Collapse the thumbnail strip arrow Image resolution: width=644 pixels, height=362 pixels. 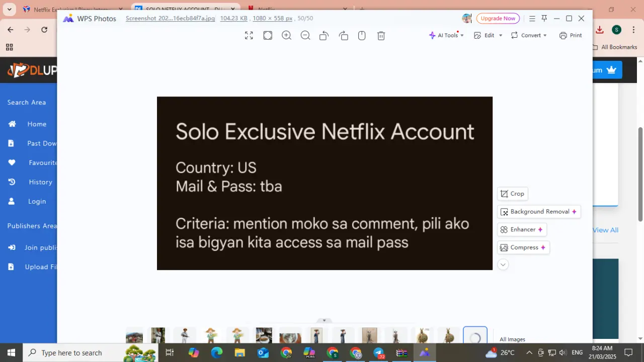(x=324, y=320)
